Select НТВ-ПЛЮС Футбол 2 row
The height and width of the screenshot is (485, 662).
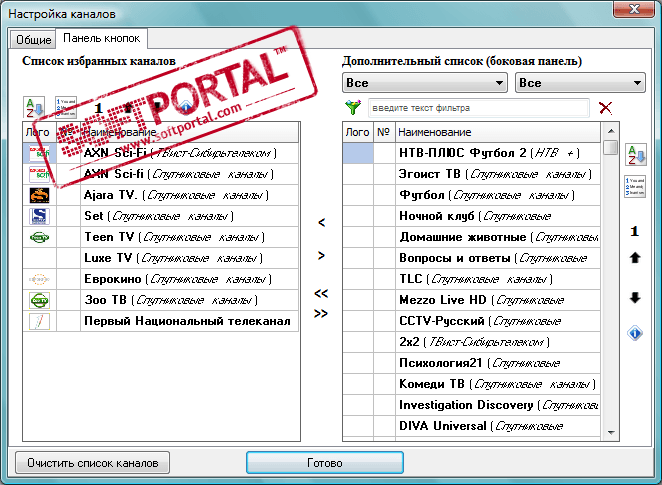point(472,153)
